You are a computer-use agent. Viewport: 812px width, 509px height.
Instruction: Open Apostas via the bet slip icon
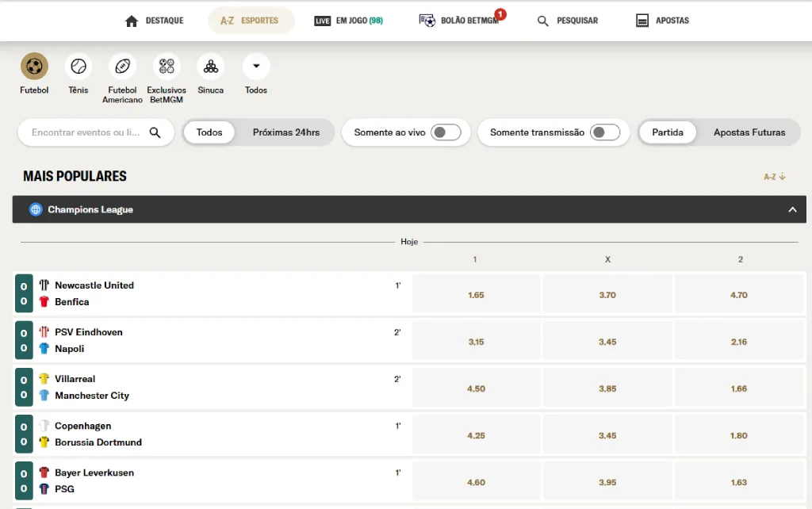[639, 21]
